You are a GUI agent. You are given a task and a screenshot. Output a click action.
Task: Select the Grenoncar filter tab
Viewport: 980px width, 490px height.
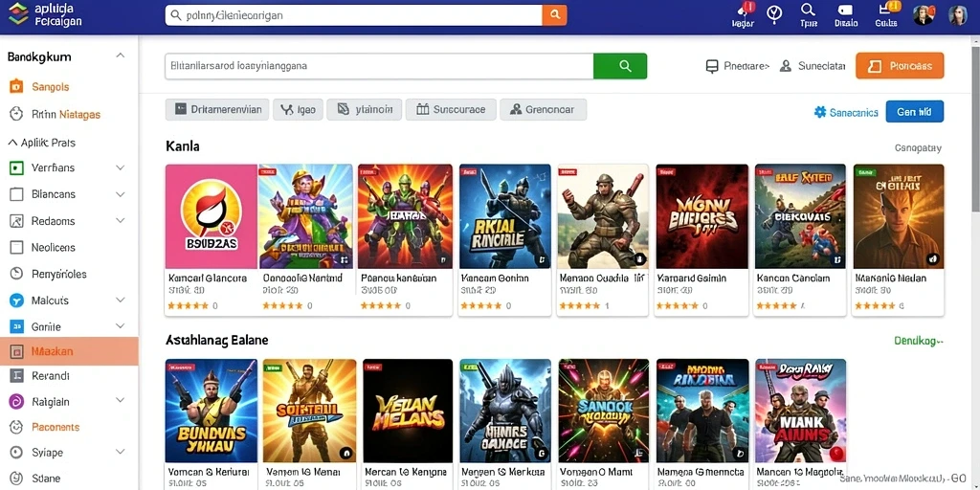point(543,109)
